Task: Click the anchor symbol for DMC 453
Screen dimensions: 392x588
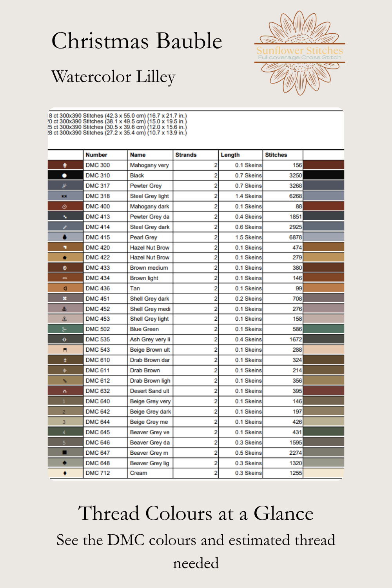Action: [65, 319]
